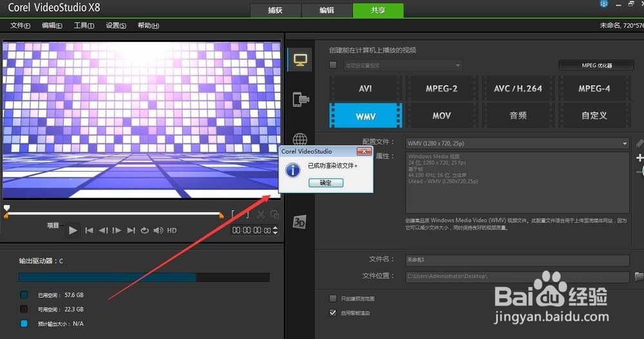Click the plus add-profile icon
This screenshot has height=339, width=644.
pyautogui.click(x=639, y=158)
